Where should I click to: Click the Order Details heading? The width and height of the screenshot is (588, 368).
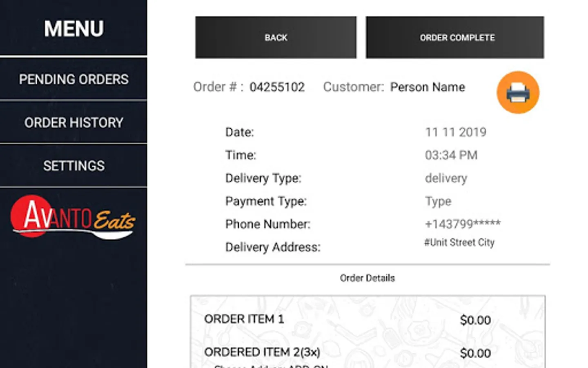[x=367, y=278]
